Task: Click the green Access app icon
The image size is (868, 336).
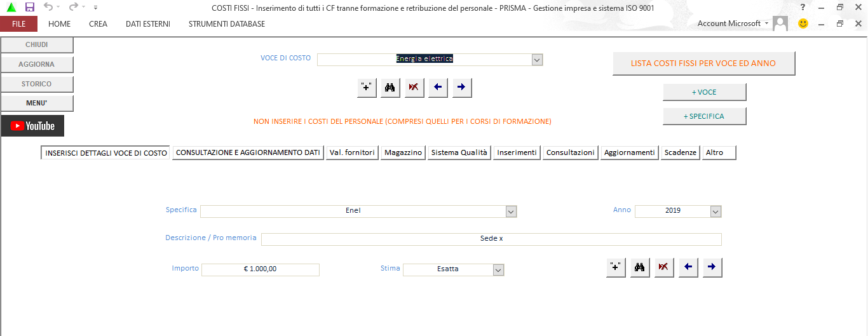Action: pyautogui.click(x=11, y=8)
